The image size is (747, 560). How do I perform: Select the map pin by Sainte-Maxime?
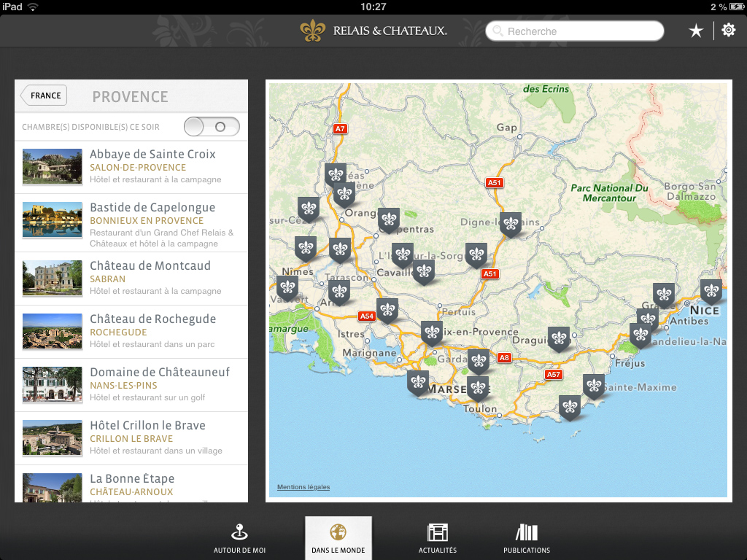pyautogui.click(x=593, y=385)
